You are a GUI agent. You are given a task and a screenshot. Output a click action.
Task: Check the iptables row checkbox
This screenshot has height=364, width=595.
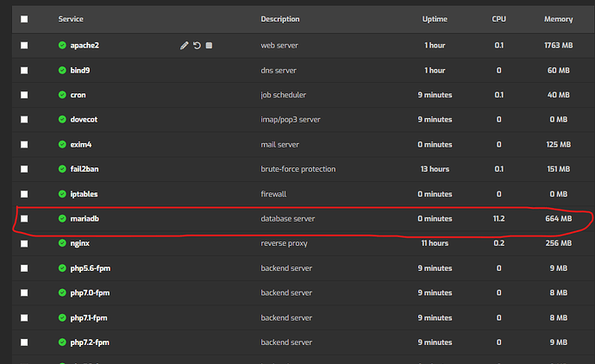pos(24,194)
